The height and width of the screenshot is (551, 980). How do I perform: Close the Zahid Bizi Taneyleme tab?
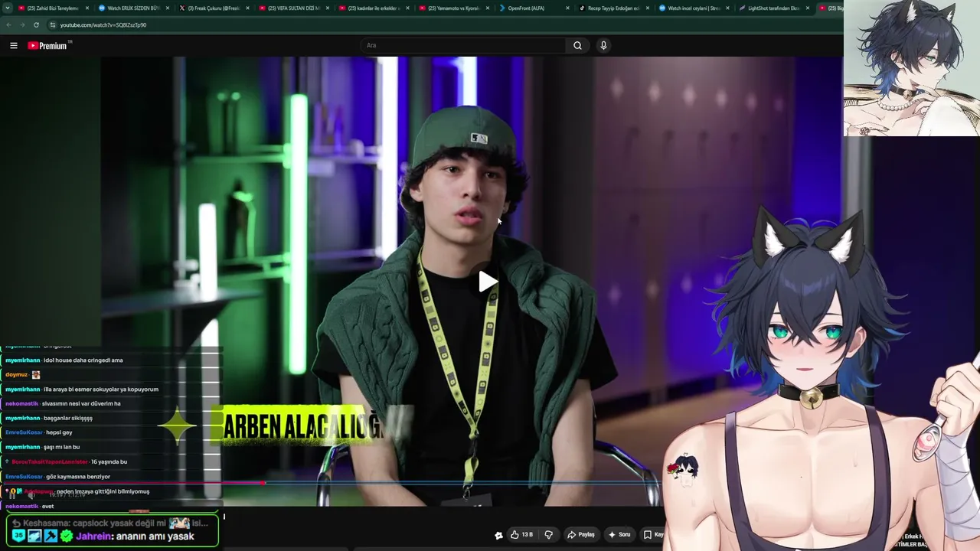point(87,8)
